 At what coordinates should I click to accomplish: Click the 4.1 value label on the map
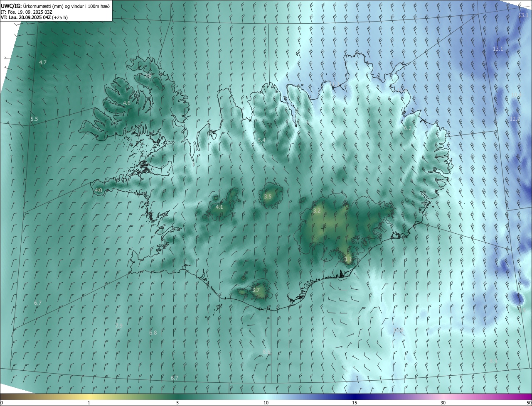click(219, 207)
